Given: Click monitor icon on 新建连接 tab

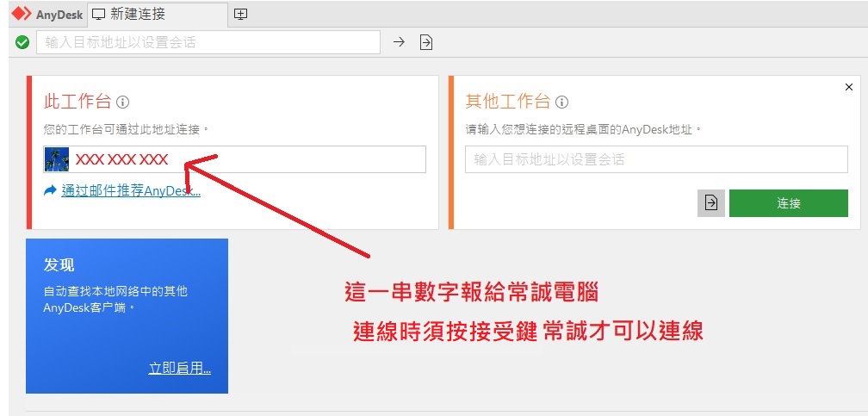Looking at the screenshot, I should [x=99, y=15].
